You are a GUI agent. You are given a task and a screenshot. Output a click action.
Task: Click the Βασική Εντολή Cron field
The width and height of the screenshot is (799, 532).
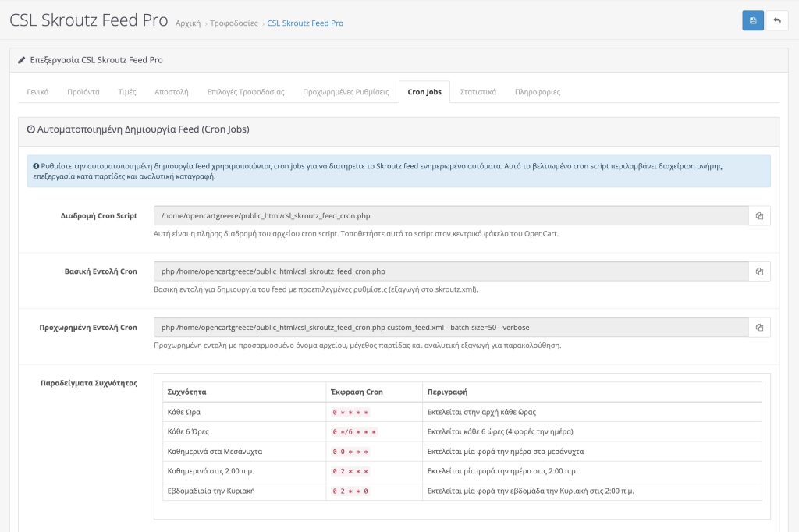click(451, 271)
